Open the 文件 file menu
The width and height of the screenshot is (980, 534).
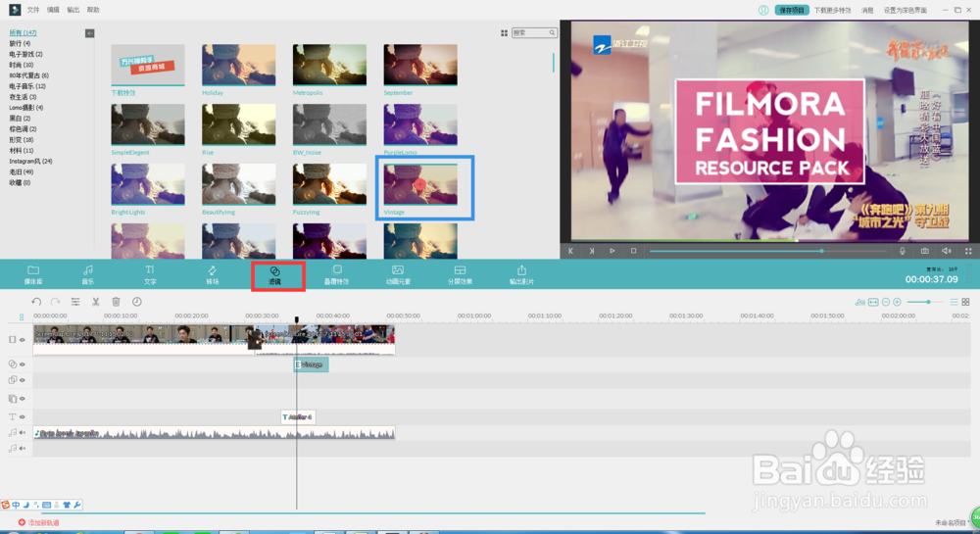[x=33, y=10]
